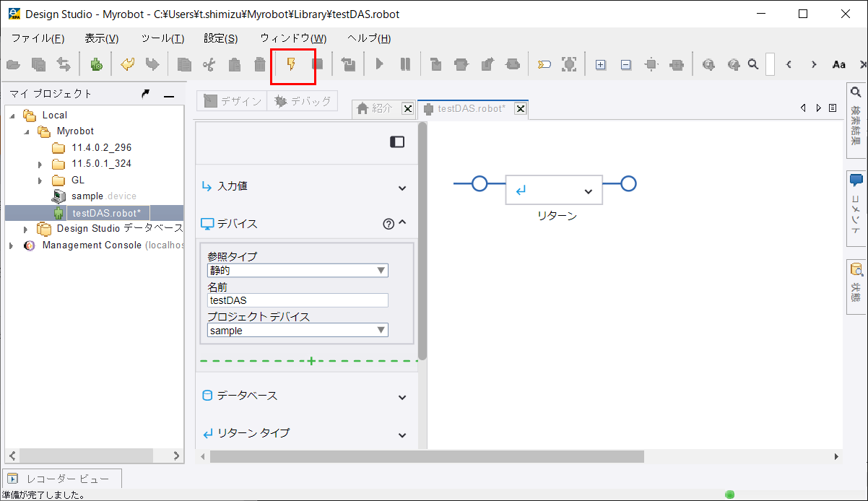
Task: Click the synchronize arrows toolbar icon
Action: pos(64,65)
